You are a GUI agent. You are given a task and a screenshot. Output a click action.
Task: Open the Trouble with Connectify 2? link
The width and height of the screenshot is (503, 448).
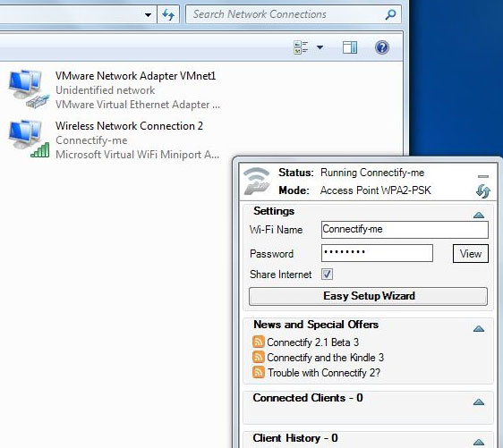[324, 373]
